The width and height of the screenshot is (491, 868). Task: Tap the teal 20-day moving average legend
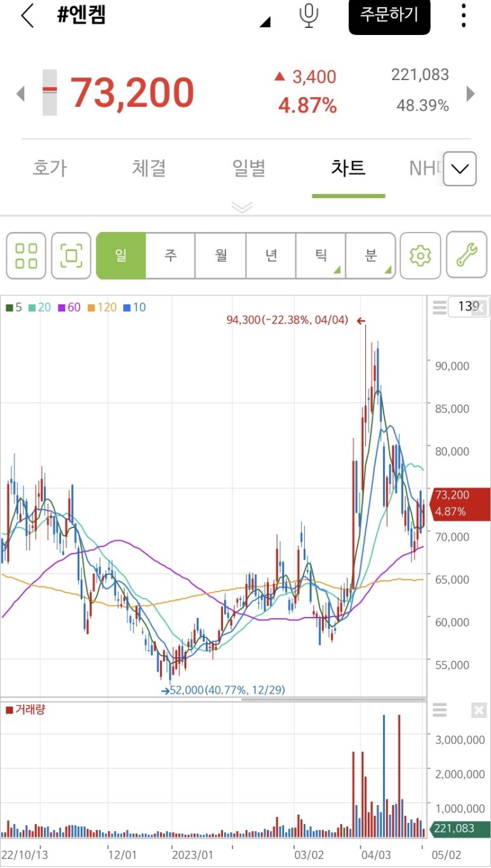[x=39, y=308]
